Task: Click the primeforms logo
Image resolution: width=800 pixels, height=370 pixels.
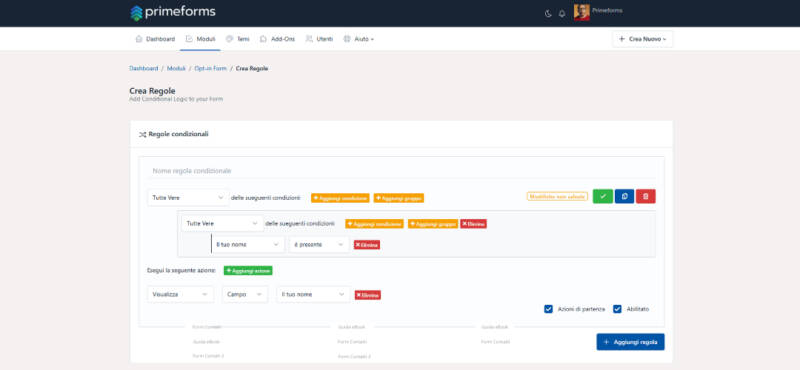Action: pos(173,13)
